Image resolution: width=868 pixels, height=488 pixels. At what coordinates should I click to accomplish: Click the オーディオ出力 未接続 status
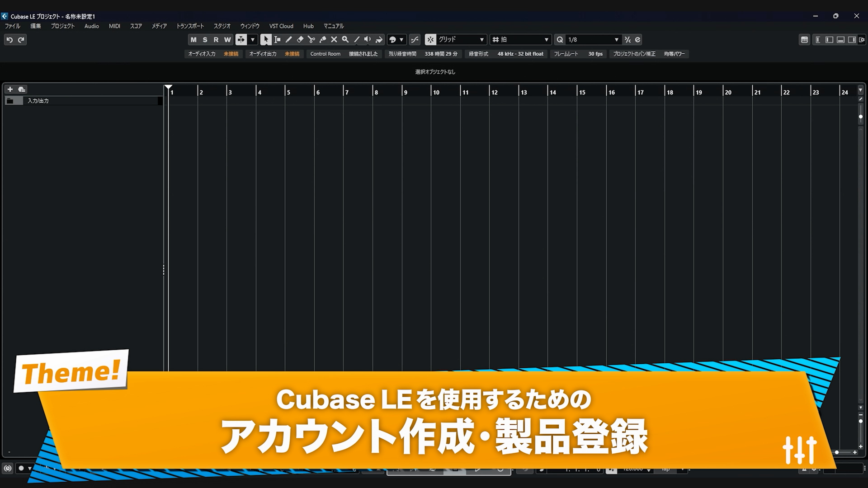(x=274, y=54)
